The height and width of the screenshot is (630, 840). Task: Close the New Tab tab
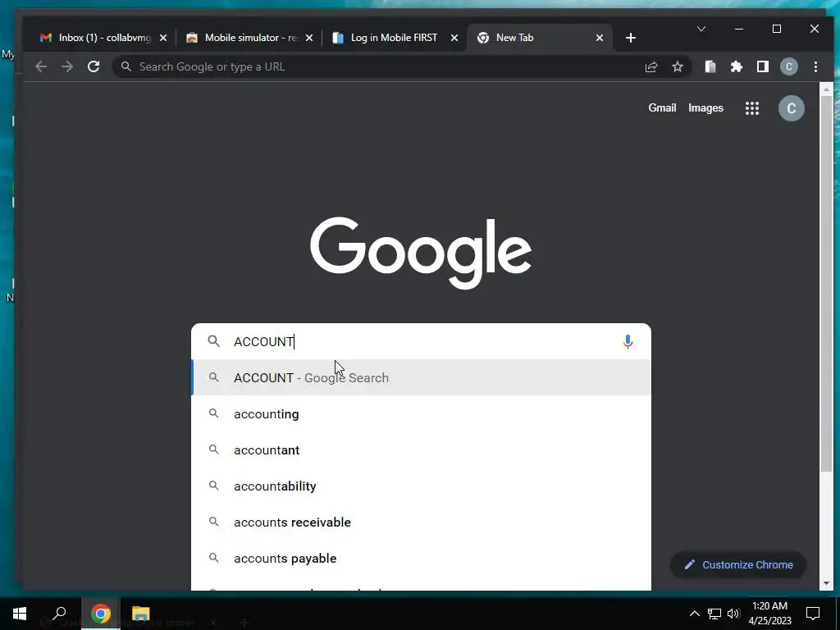[600, 38]
